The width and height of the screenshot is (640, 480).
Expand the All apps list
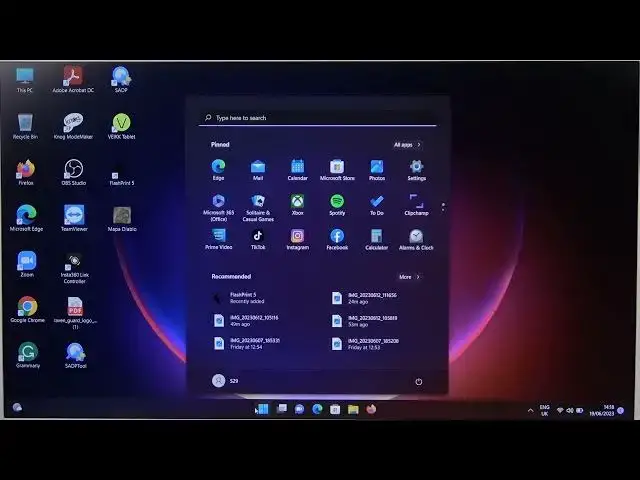pyautogui.click(x=407, y=145)
